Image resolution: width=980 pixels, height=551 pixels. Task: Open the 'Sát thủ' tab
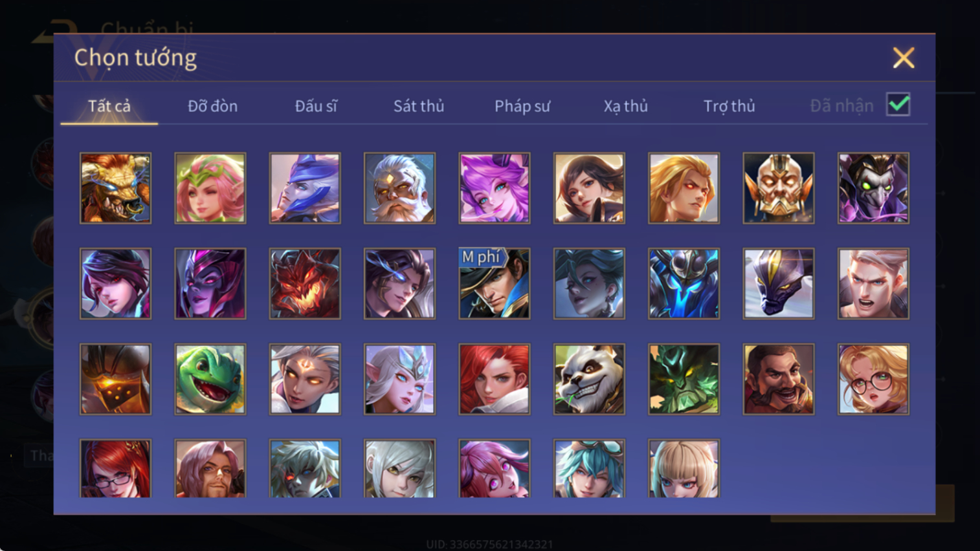(x=419, y=106)
